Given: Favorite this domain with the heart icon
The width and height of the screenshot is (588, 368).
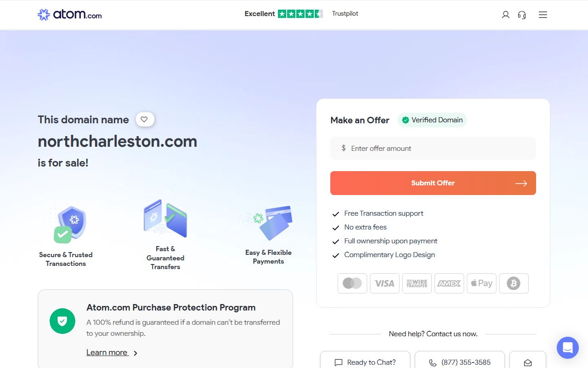Looking at the screenshot, I should 145,120.
